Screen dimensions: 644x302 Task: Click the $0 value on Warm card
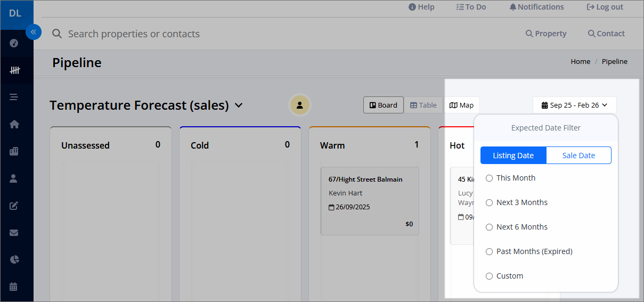(409, 224)
